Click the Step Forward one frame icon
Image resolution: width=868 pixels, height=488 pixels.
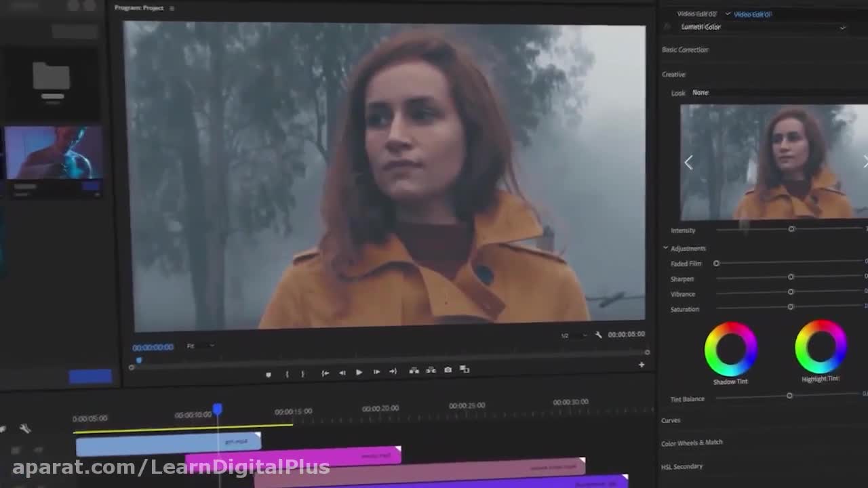click(376, 371)
